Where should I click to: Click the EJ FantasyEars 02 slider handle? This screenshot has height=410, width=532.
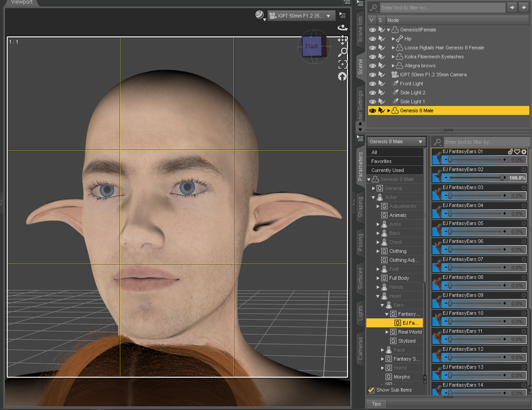502,178
